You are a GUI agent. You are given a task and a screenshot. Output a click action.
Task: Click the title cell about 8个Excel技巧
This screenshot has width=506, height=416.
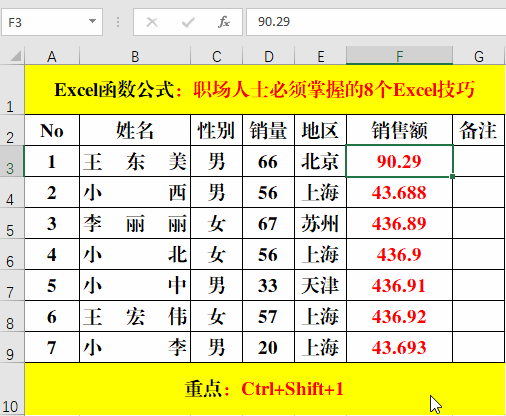(x=265, y=90)
